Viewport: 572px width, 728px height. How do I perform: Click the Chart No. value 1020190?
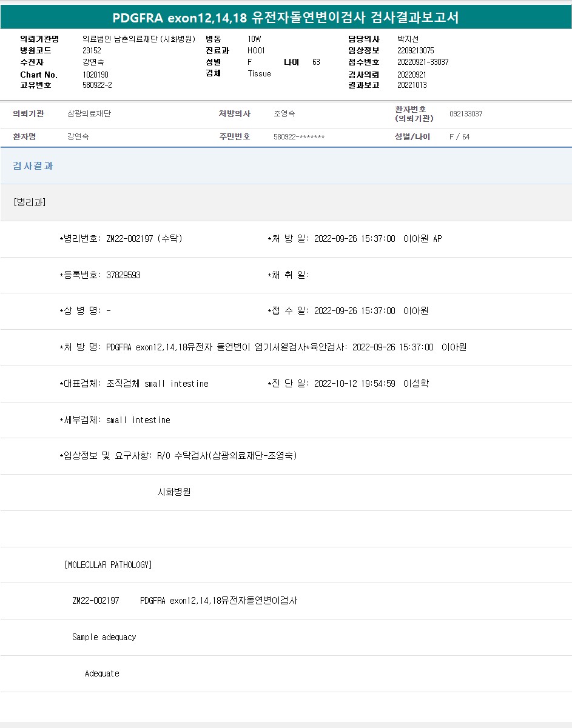95,75
